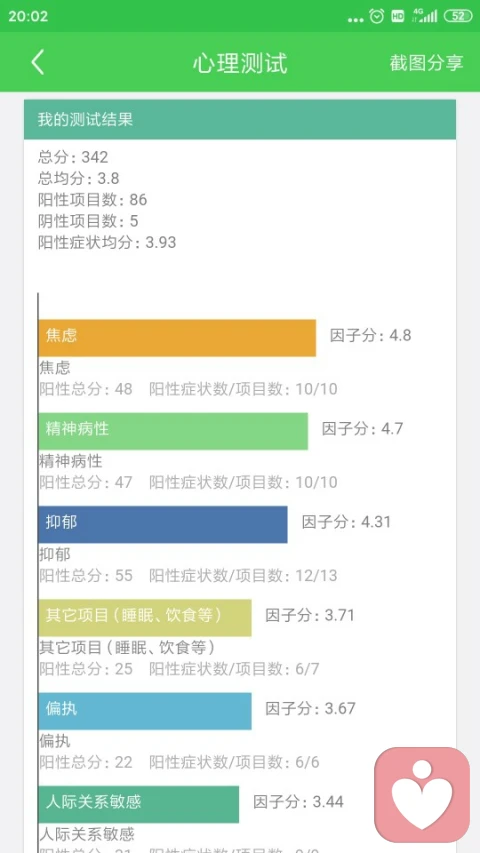This screenshot has width=480, height=853.
Task: Select the teal 人际关系敏感 bar
Action: click(x=139, y=804)
